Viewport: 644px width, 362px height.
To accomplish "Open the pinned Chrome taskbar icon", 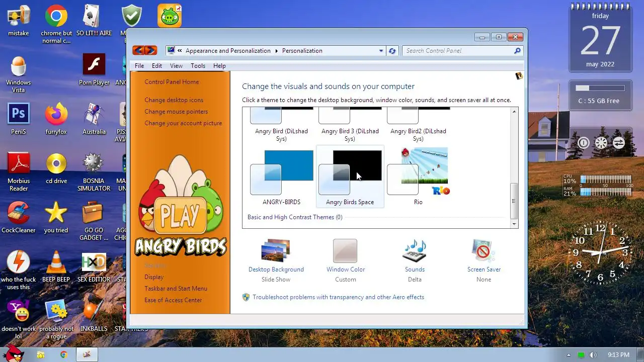I will coord(64,354).
